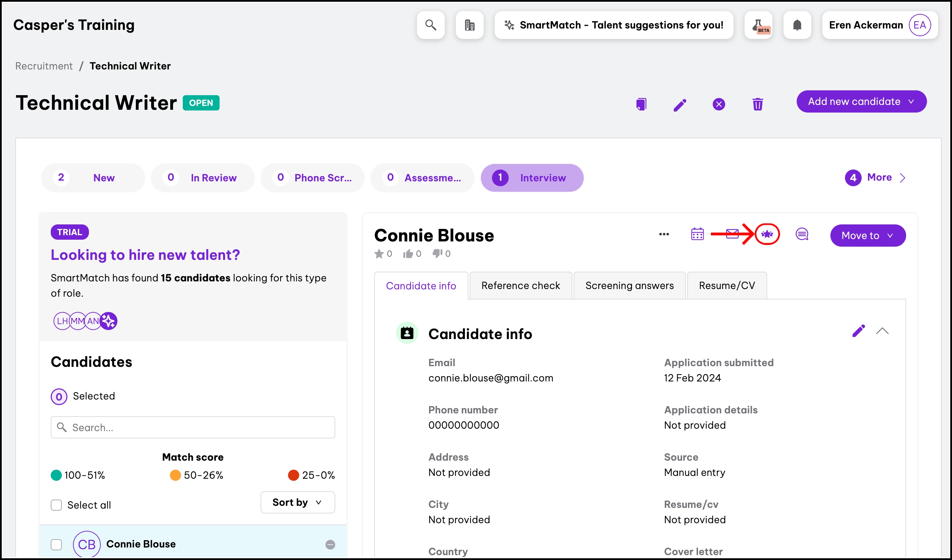Click the circled star rating icon
The width and height of the screenshot is (952, 560).
tap(767, 234)
